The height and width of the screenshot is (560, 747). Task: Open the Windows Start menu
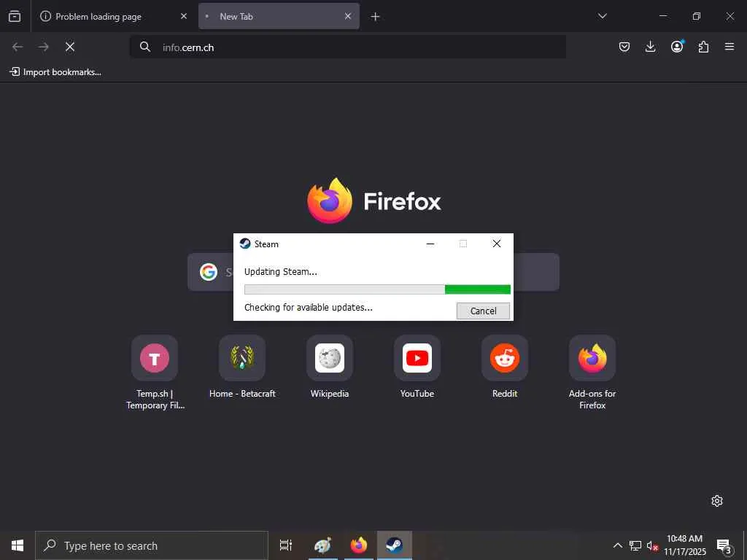tap(18, 545)
